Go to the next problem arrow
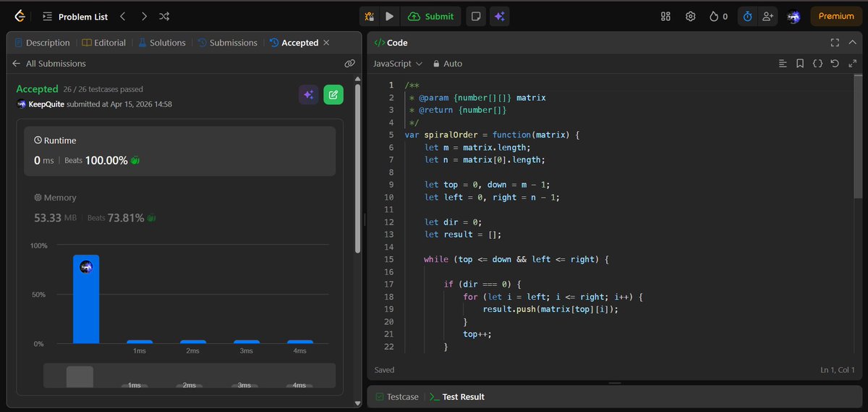Viewport: 868px width, 412px height. pos(144,16)
